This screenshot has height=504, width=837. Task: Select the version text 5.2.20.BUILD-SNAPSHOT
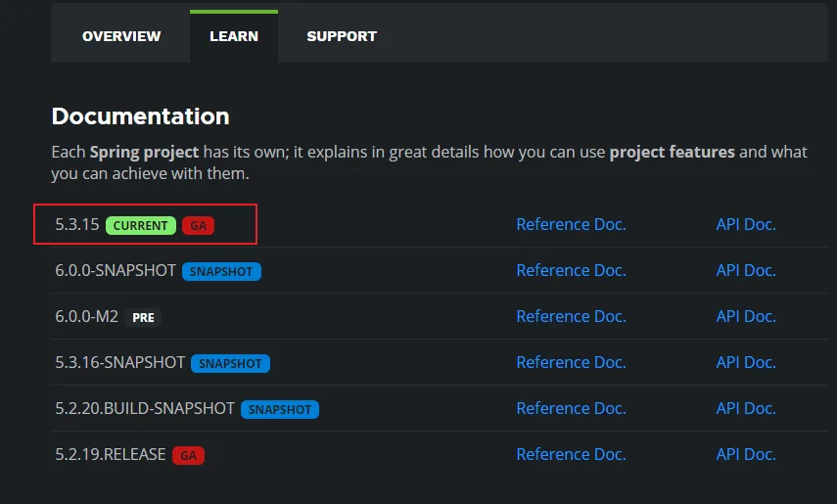coord(145,408)
